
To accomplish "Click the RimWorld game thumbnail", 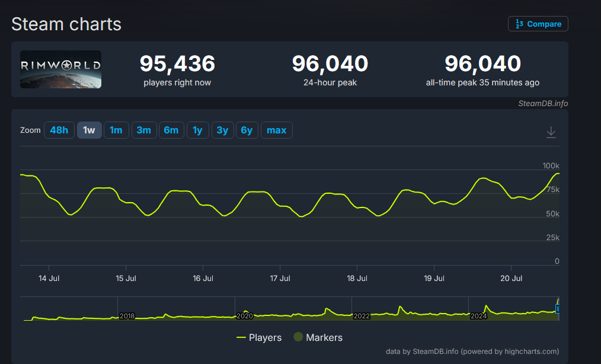I will click(x=60, y=69).
